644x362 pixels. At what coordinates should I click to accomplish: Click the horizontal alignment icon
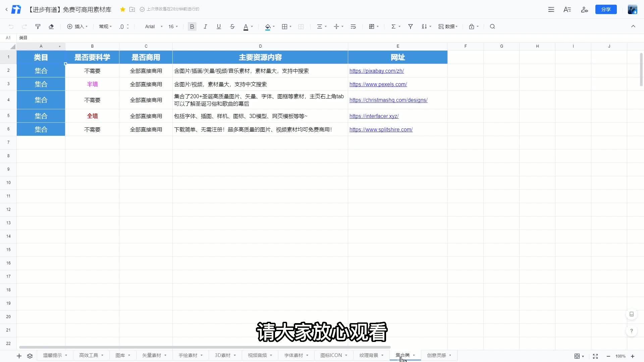click(320, 26)
